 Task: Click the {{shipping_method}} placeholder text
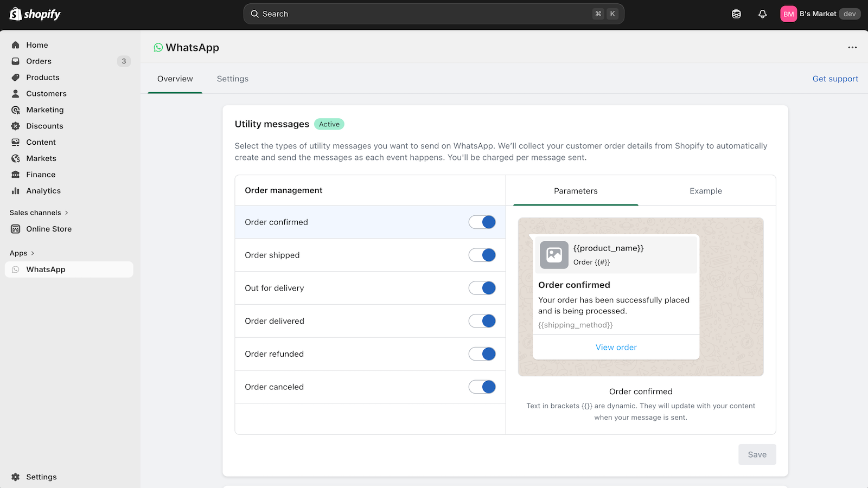(575, 325)
